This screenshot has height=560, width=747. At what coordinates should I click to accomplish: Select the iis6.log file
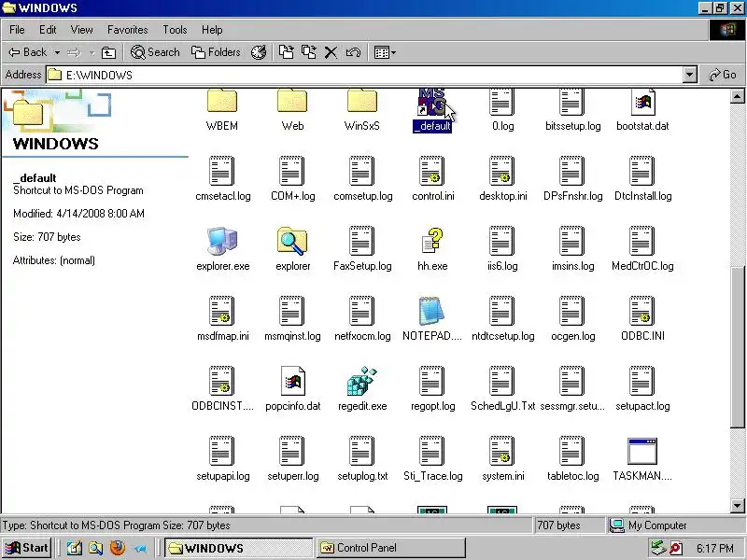click(x=502, y=241)
